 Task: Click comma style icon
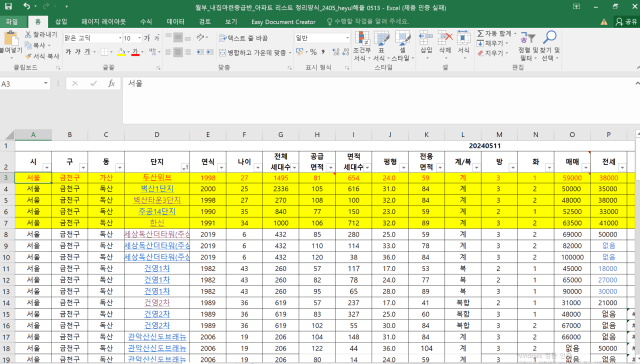pos(323,52)
